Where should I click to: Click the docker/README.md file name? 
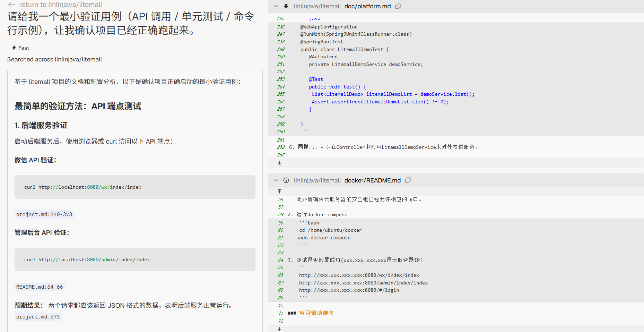pyautogui.click(x=372, y=180)
